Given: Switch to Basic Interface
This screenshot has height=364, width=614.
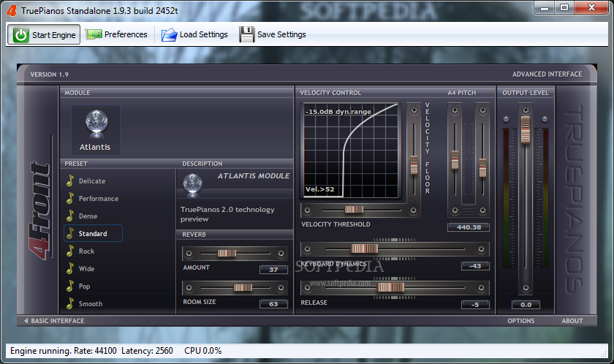Looking at the screenshot, I should point(54,321).
